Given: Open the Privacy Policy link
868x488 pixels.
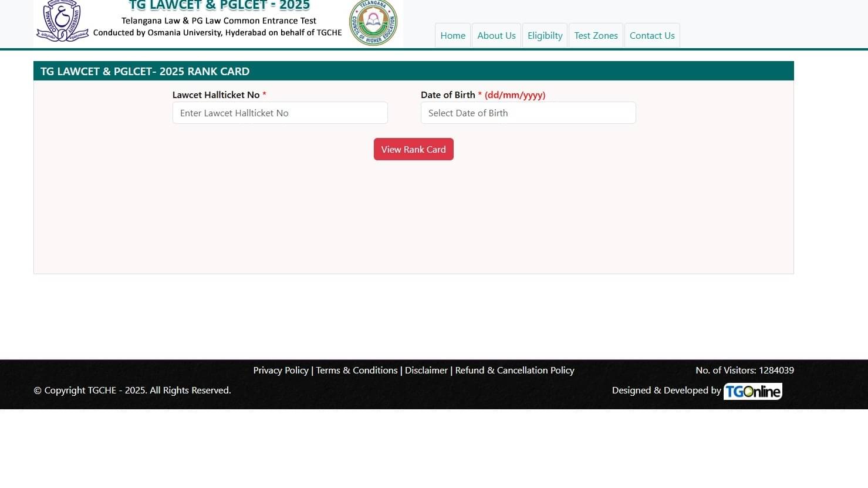Looking at the screenshot, I should 281,370.
